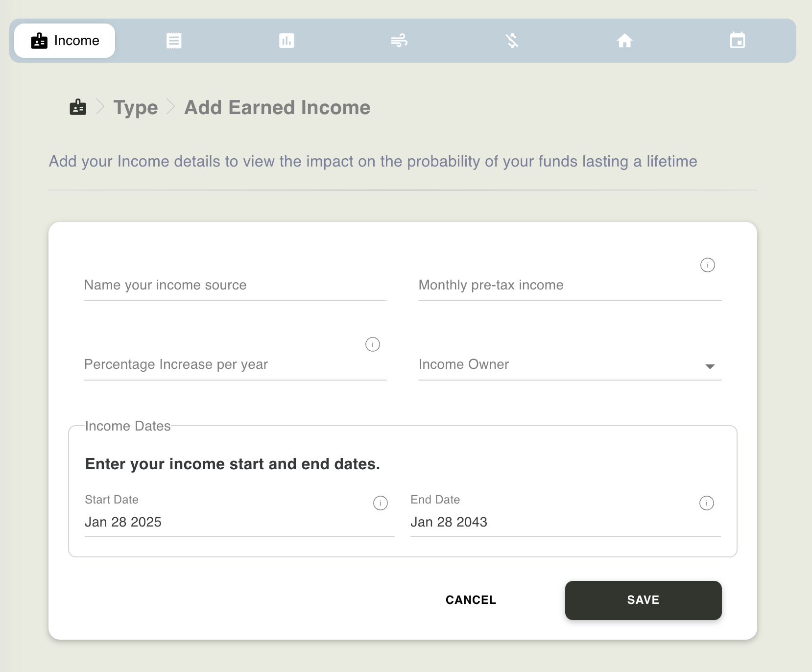Click the breadcrumb income badge icon
812x672 pixels.
tap(78, 107)
